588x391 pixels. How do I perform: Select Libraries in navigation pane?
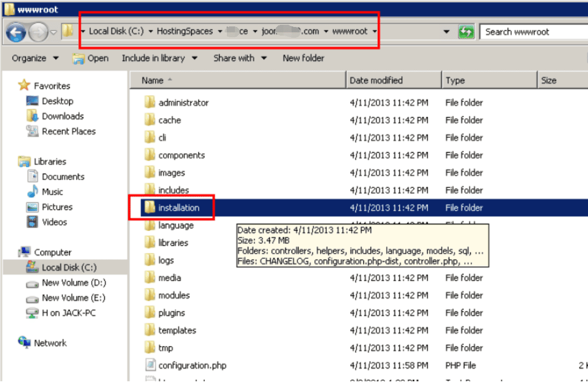42,161
